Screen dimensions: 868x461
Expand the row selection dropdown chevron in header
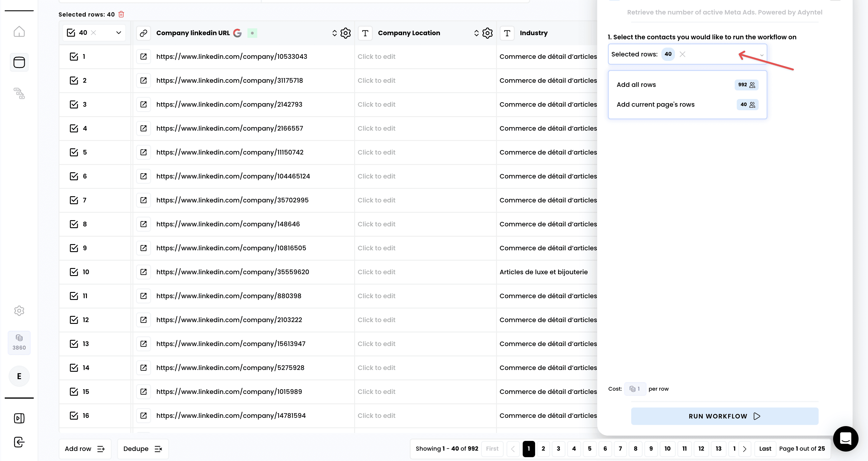click(x=119, y=33)
